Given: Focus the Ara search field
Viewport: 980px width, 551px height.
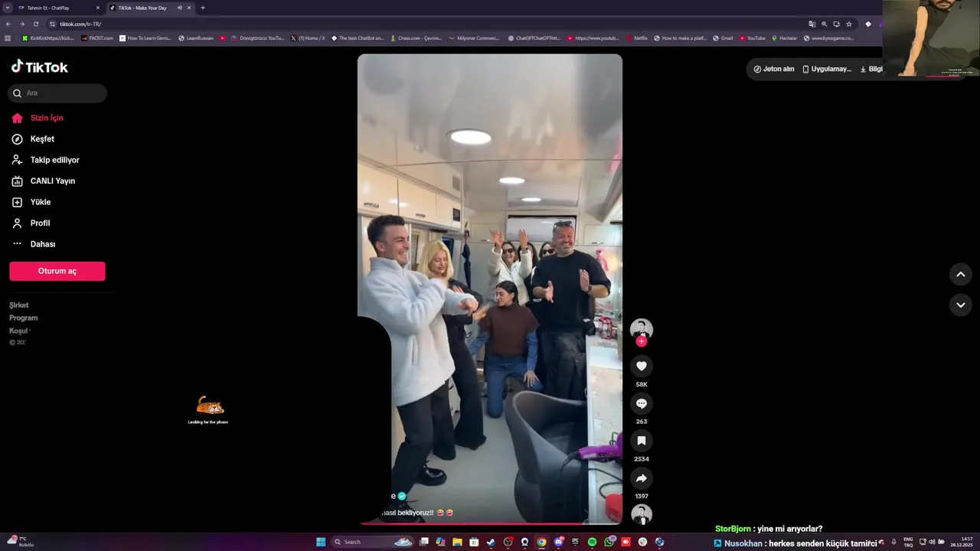Looking at the screenshot, I should pyautogui.click(x=57, y=93).
